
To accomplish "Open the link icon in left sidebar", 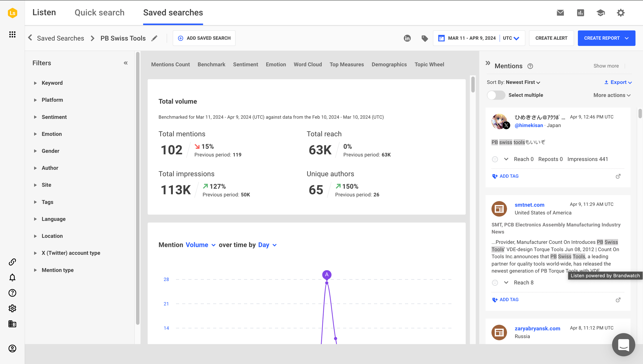I will [12, 262].
